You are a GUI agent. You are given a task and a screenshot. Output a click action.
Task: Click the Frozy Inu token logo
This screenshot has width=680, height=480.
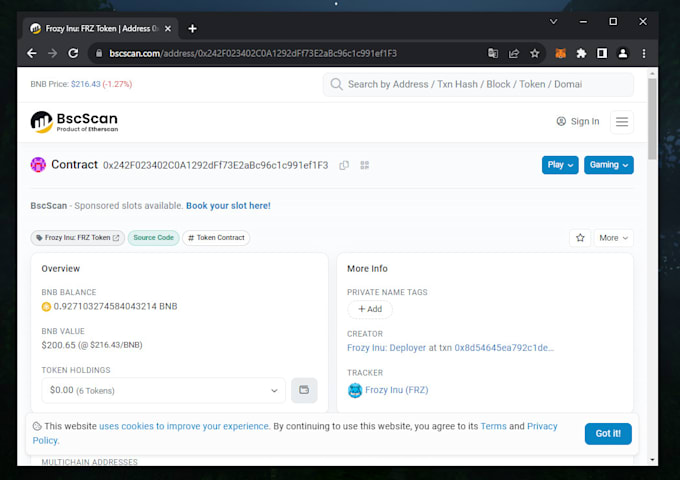click(355, 390)
